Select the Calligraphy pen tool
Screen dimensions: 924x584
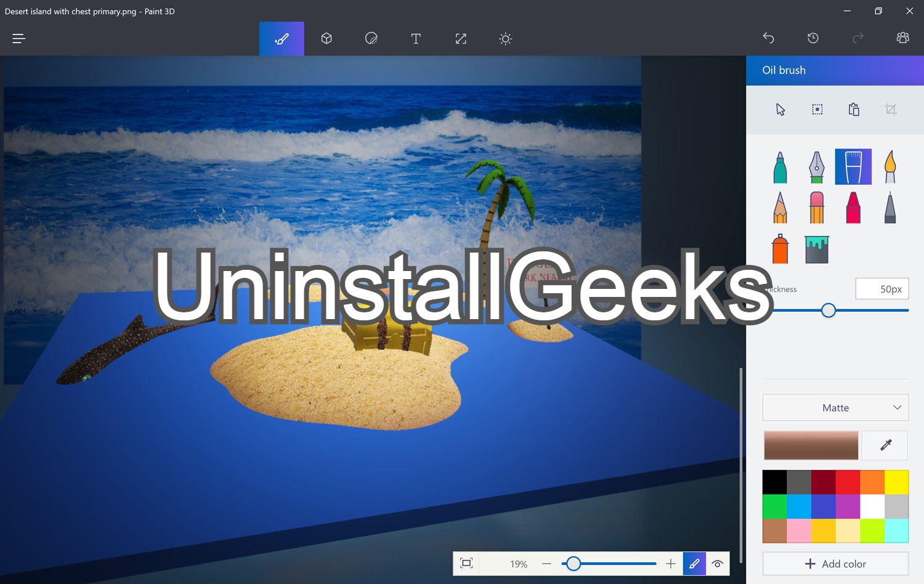[817, 167]
